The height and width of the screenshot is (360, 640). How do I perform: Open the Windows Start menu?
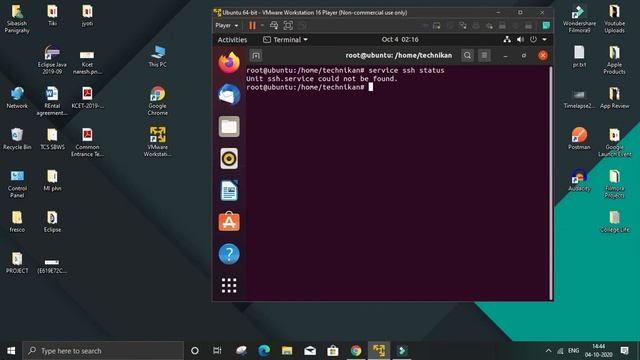11,351
